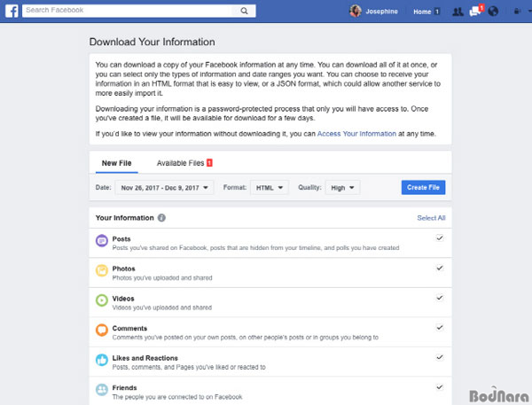Uncheck the Videos checkbox
532x405 pixels.
[440, 298]
